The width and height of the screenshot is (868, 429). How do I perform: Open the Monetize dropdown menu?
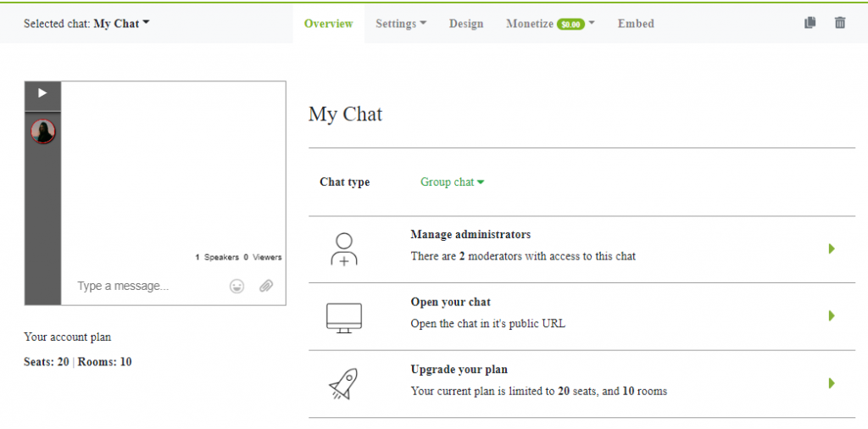550,24
